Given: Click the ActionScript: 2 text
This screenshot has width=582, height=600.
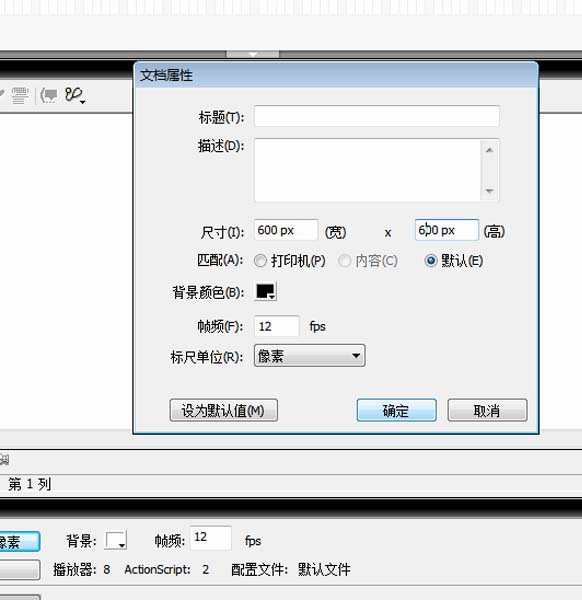Looking at the screenshot, I should point(166,569).
